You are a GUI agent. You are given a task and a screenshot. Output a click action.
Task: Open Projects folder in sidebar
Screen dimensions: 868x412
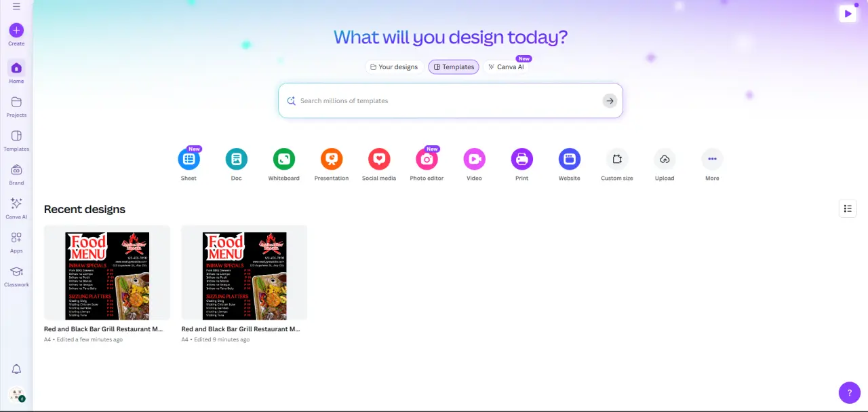tap(16, 107)
